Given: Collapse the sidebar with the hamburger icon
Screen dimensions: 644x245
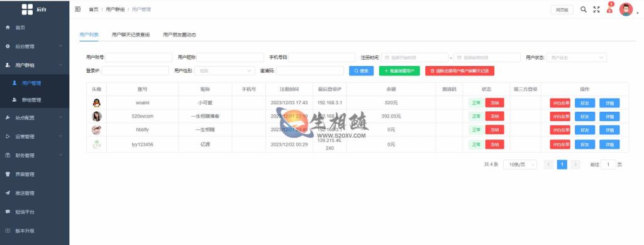Looking at the screenshot, I should pyautogui.click(x=77, y=9).
